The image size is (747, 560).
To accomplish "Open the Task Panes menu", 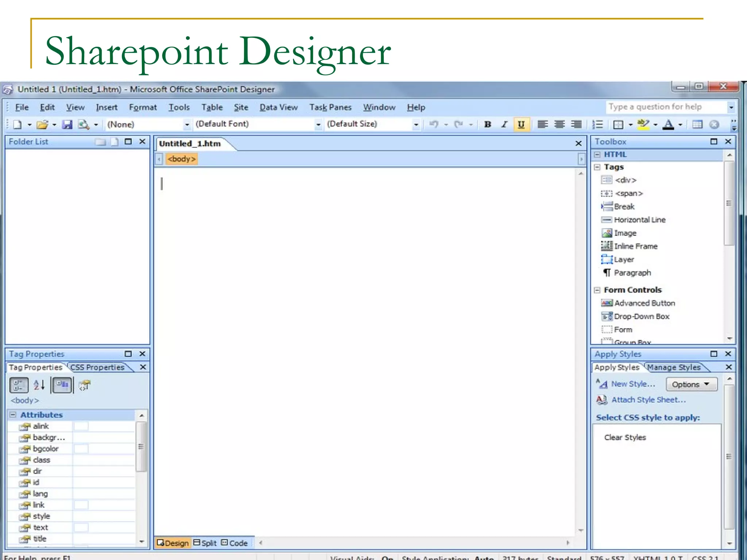I will [330, 107].
